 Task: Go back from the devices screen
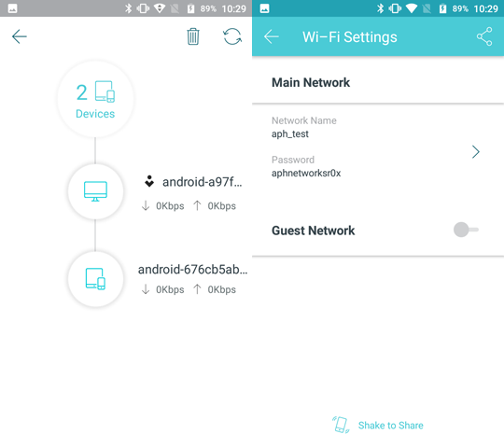pos(20,36)
